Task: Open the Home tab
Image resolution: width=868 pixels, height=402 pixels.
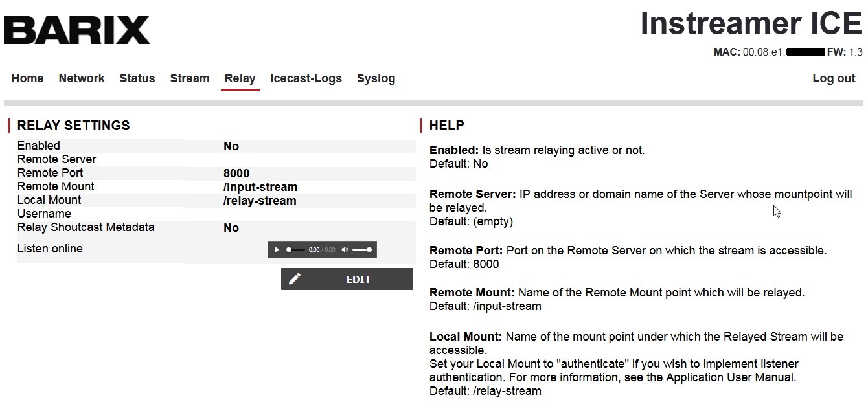Action: [x=27, y=78]
